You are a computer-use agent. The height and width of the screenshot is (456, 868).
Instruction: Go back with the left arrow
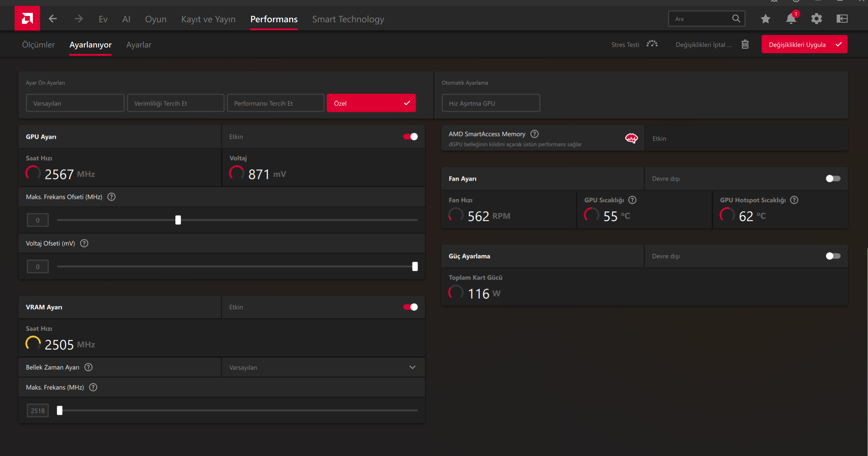pos(53,19)
